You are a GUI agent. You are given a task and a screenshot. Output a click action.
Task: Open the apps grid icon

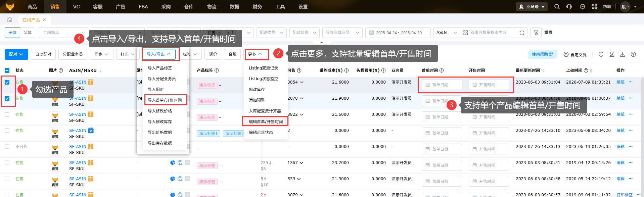click(595, 7)
